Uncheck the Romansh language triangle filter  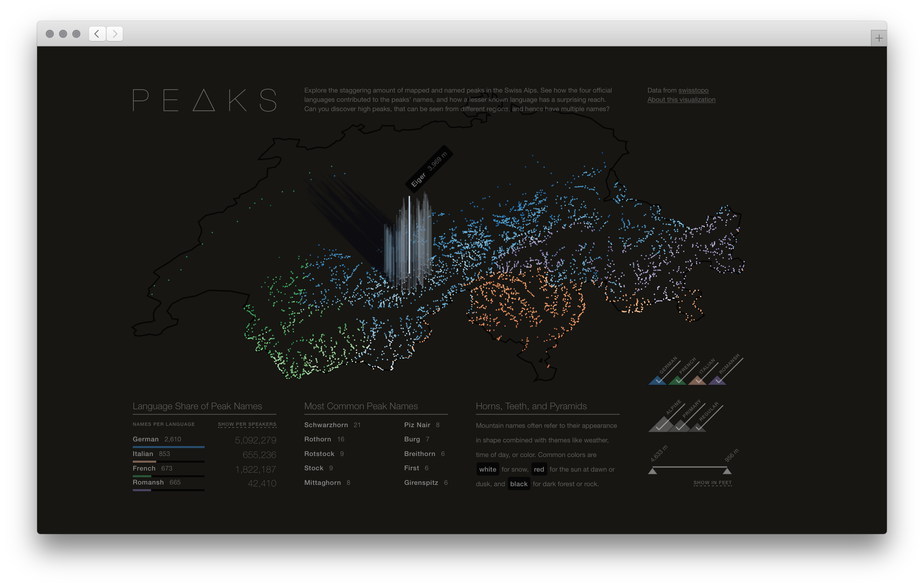point(718,381)
